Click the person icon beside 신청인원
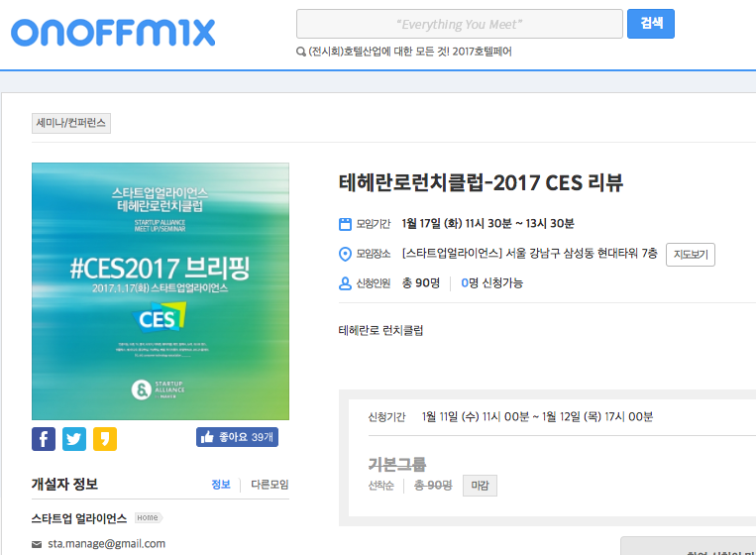The width and height of the screenshot is (756, 555). (x=345, y=283)
